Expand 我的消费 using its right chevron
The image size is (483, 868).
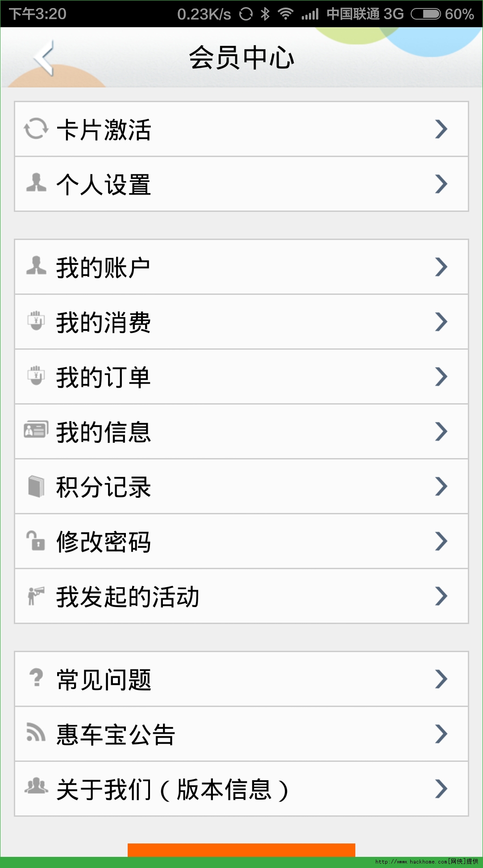tap(441, 322)
